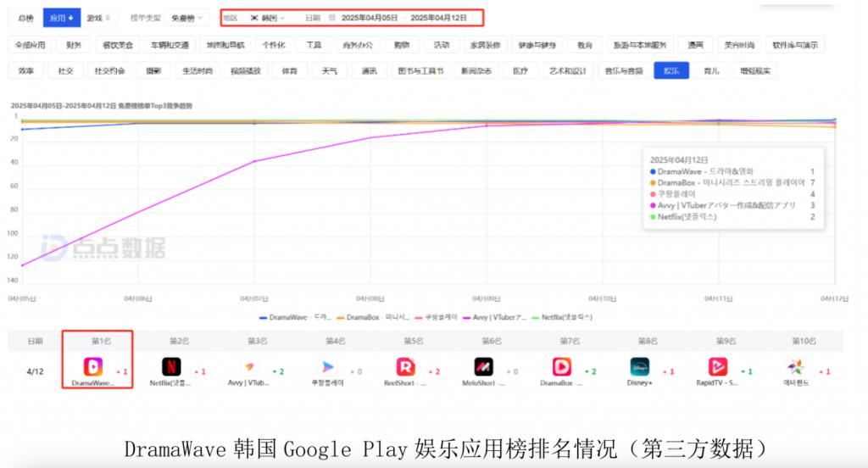Open the Netflix app icon in rank 2

171,366
